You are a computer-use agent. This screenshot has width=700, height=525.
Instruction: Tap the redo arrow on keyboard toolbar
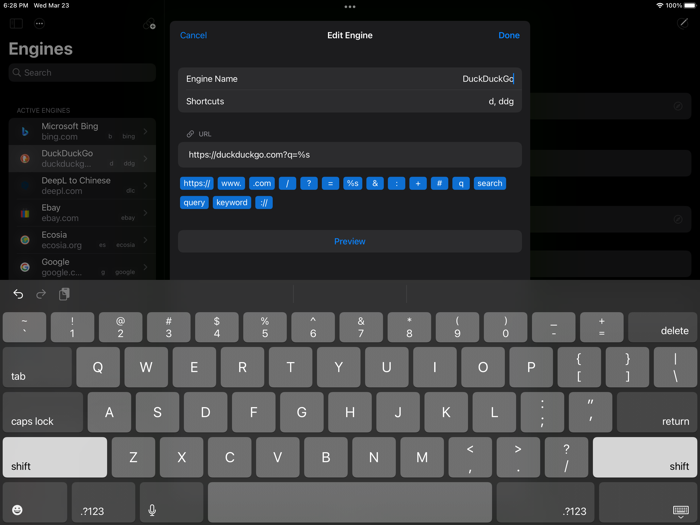coord(41,294)
